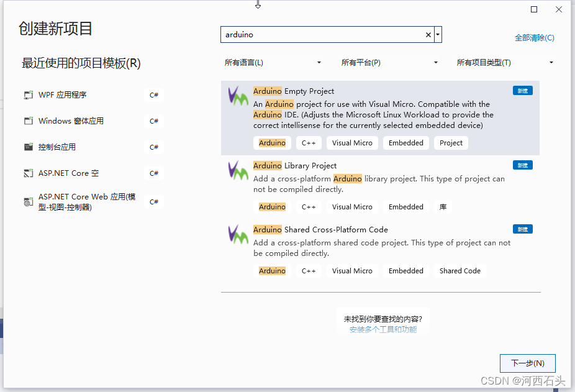Click the 控制台应用 template icon
The height and width of the screenshot is (392, 575).
click(x=29, y=147)
